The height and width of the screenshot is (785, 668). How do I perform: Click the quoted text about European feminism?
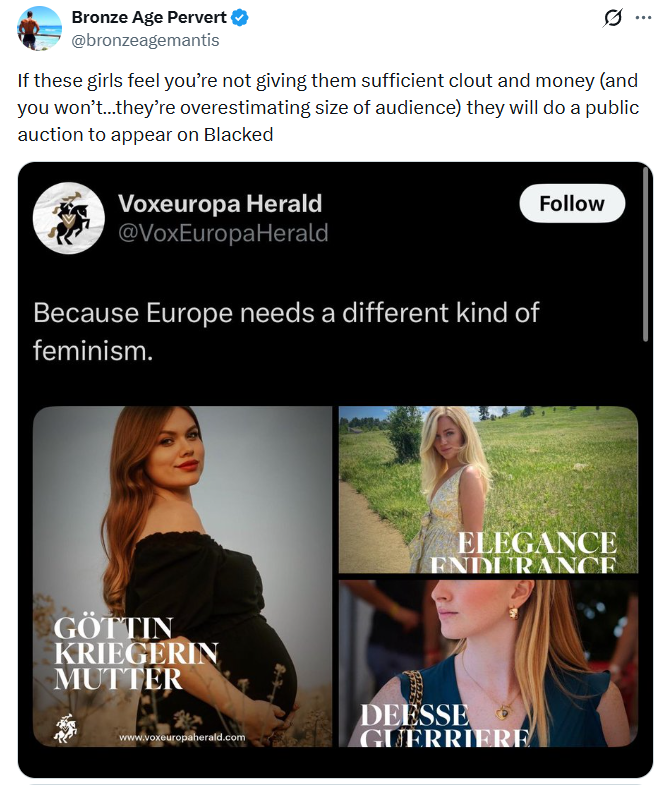pyautogui.click(x=286, y=331)
